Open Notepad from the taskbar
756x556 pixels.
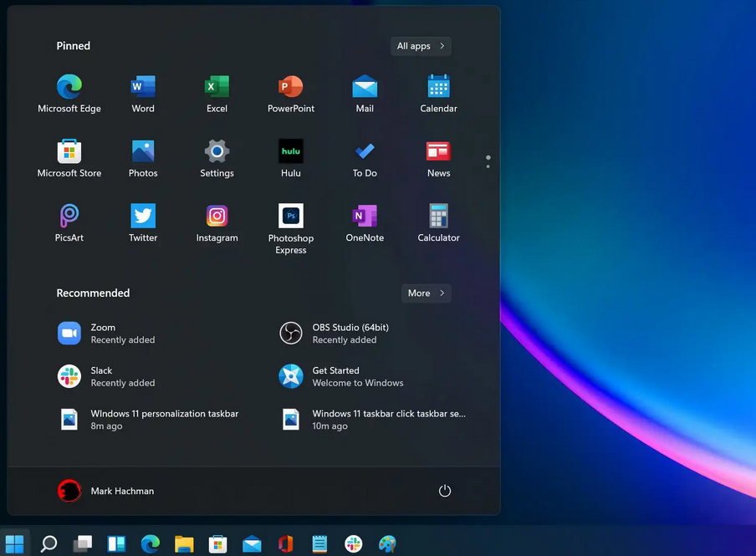[x=319, y=544]
